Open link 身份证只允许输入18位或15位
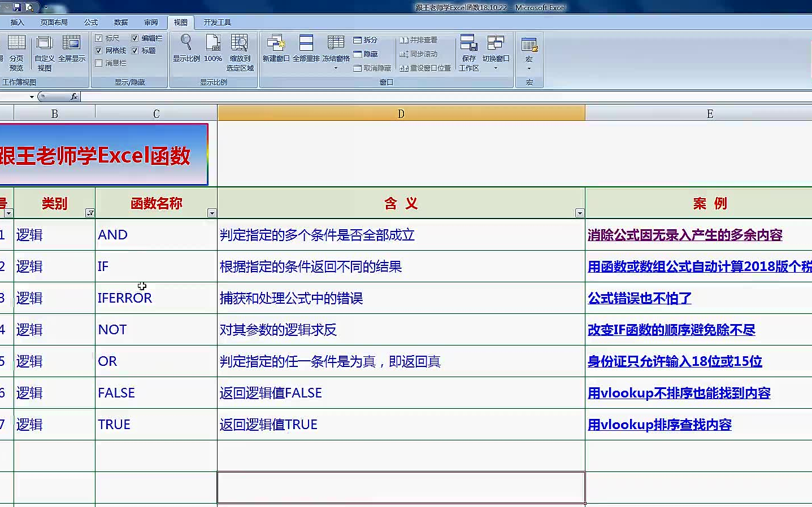Screen dimensions: 812x507 [x=675, y=361]
